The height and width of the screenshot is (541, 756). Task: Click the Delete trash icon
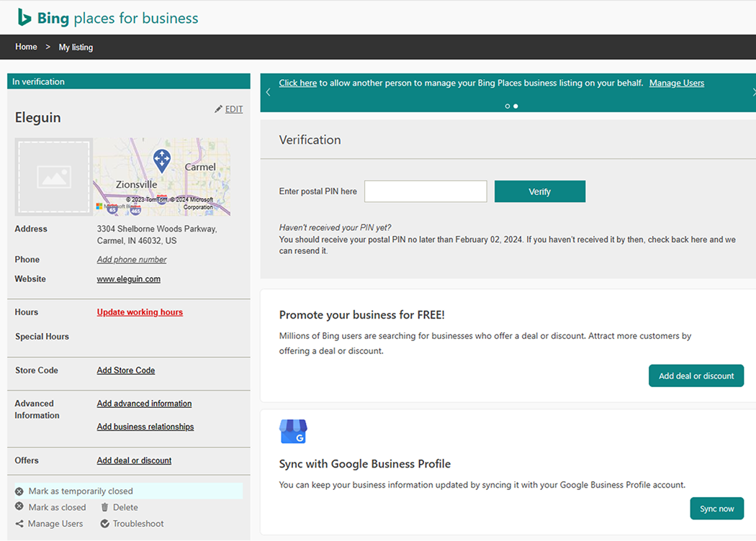click(x=104, y=506)
